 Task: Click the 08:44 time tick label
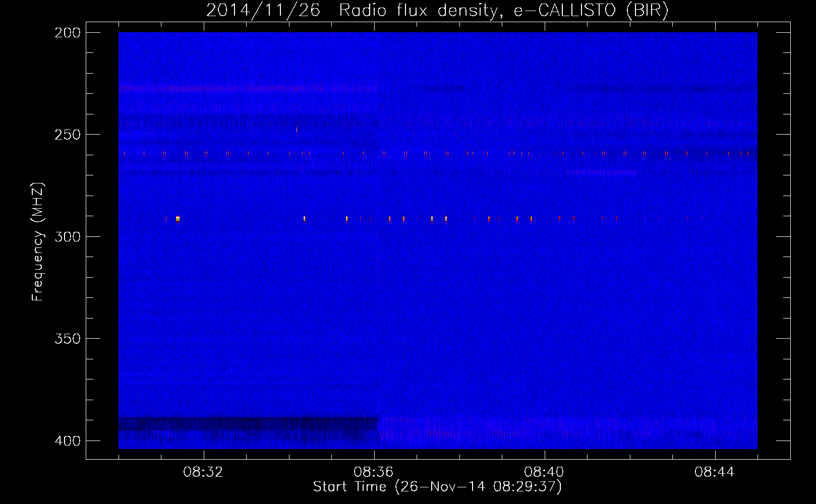(715, 472)
